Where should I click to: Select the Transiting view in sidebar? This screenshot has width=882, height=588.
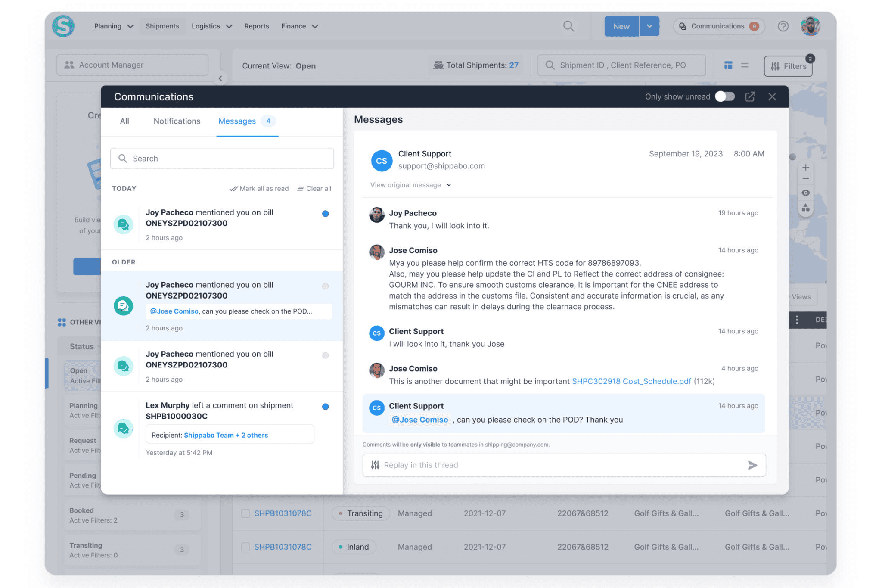pos(132,550)
